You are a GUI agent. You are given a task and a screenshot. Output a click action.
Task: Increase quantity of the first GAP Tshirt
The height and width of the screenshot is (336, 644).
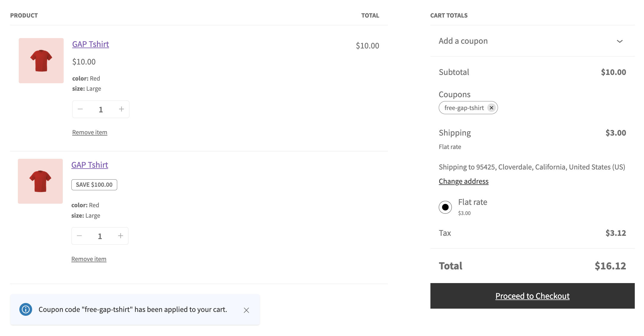point(121,109)
